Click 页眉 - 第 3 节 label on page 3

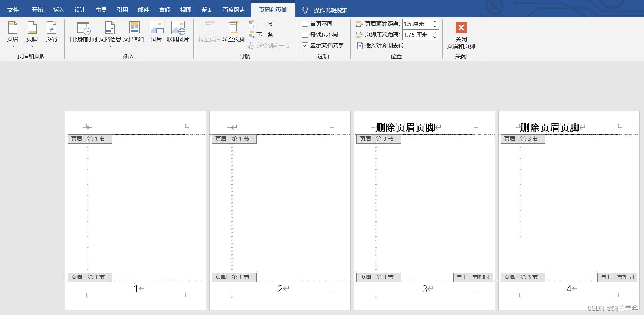coord(378,139)
